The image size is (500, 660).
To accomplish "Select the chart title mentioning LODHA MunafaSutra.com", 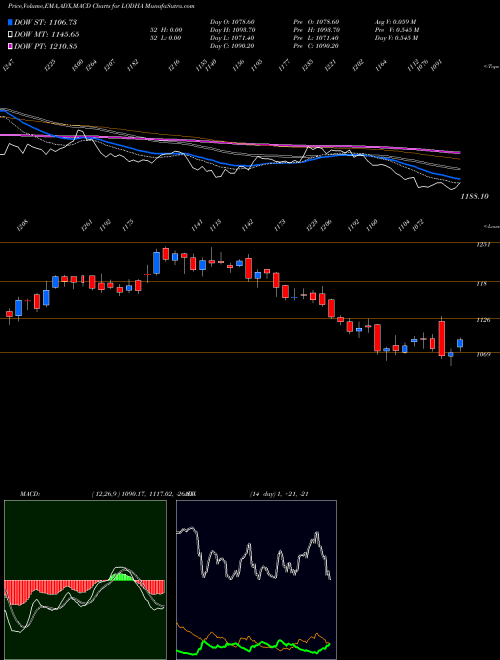I will click(x=101, y=6).
